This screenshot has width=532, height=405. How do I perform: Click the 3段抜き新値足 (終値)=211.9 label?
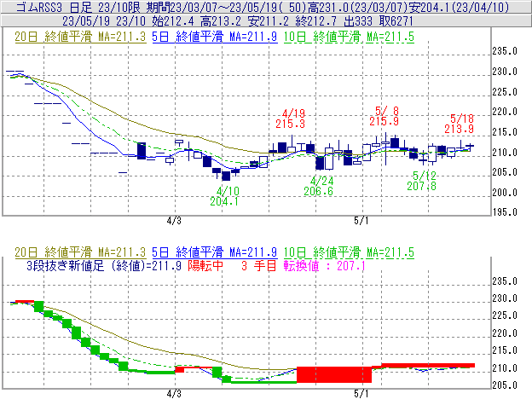click(104, 265)
